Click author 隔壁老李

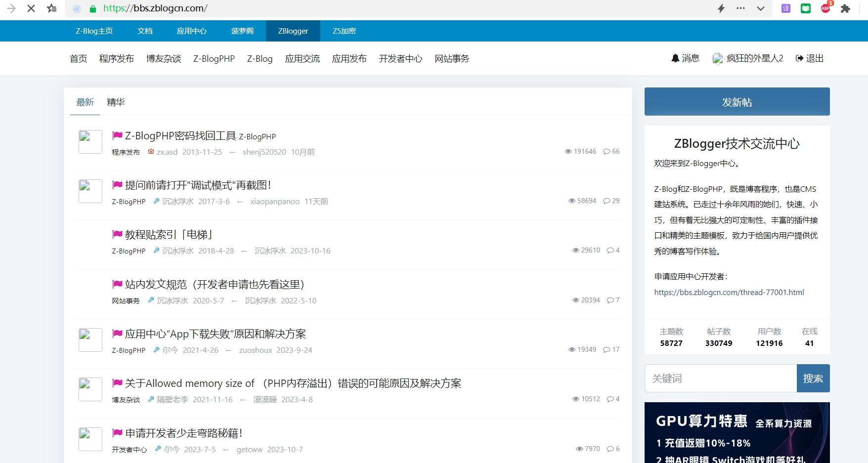click(x=173, y=400)
